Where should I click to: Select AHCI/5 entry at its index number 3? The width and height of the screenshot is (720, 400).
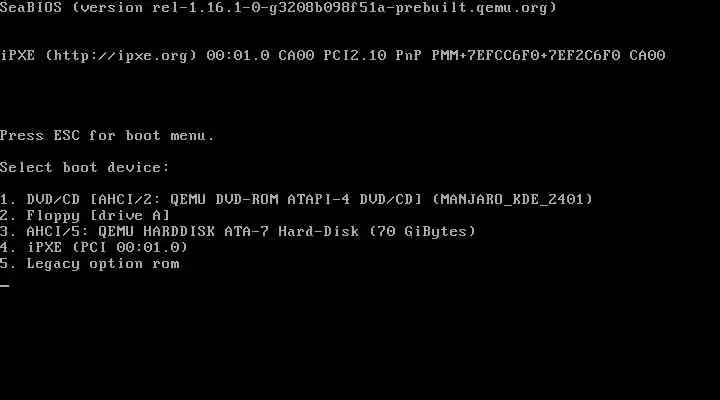click(x=238, y=231)
